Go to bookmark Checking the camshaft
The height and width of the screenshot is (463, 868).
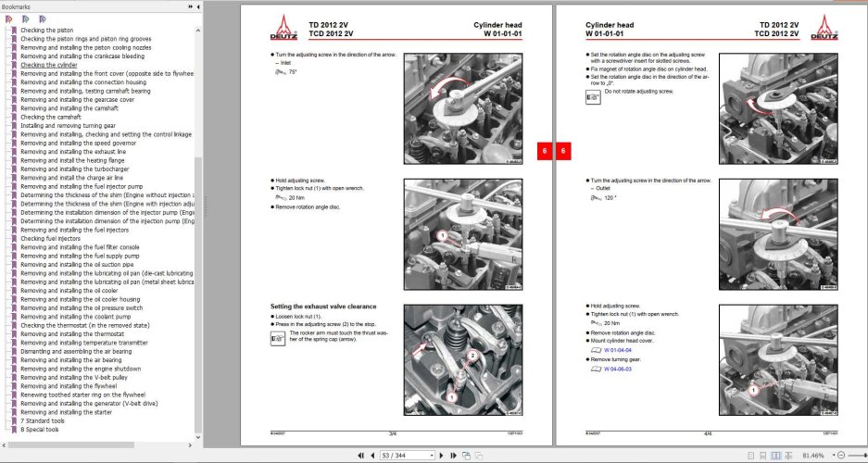click(51, 117)
